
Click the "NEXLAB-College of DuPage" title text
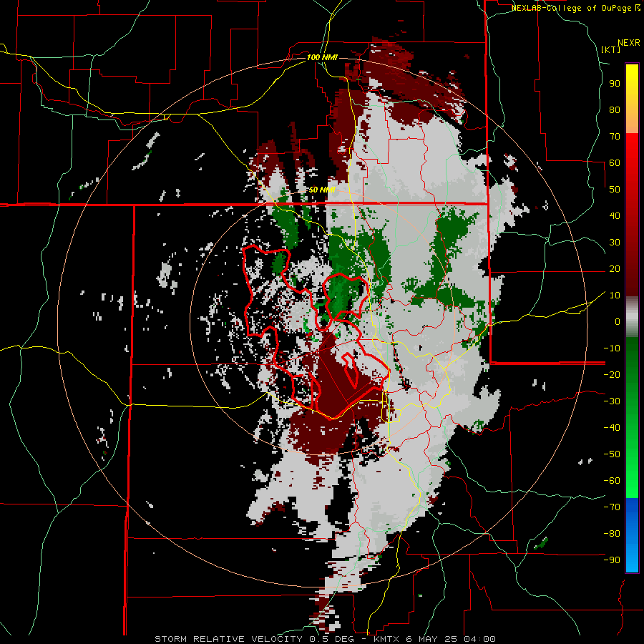pos(572,8)
